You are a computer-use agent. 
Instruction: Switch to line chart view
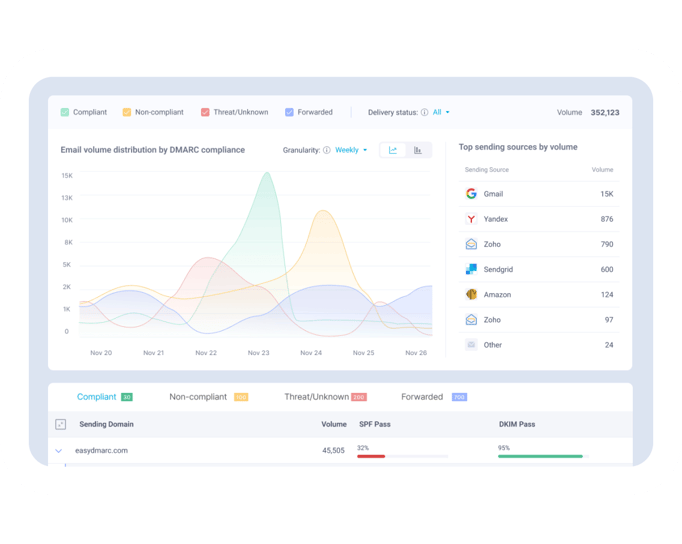tap(393, 150)
